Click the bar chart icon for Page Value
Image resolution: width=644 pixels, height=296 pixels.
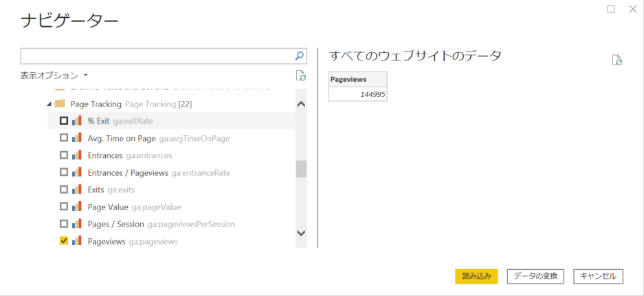click(x=77, y=207)
